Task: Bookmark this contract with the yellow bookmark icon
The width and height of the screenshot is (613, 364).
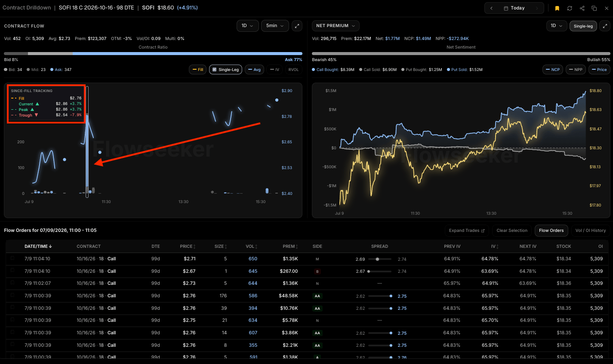Action: pyautogui.click(x=557, y=8)
